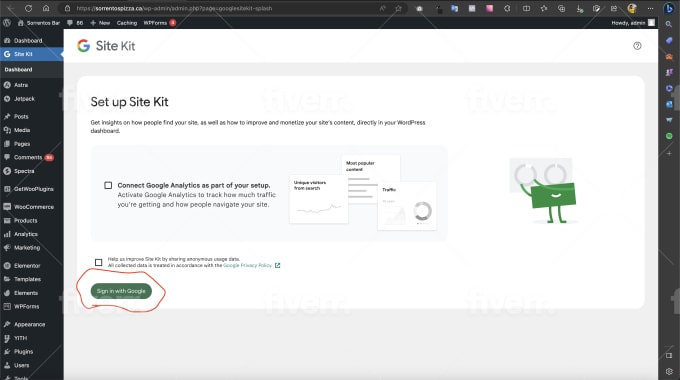Add page to favorites with star icon
This screenshot has height=380, width=680.
tap(398, 8)
